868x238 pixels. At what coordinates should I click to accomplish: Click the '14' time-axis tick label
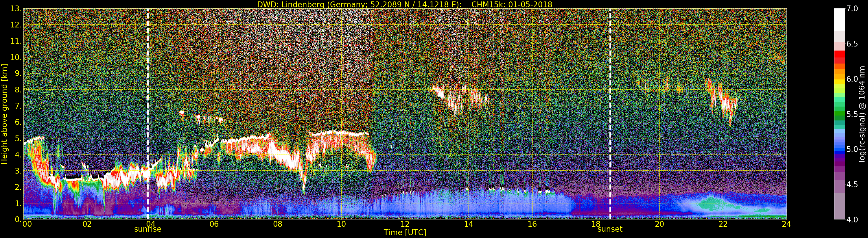click(468, 224)
